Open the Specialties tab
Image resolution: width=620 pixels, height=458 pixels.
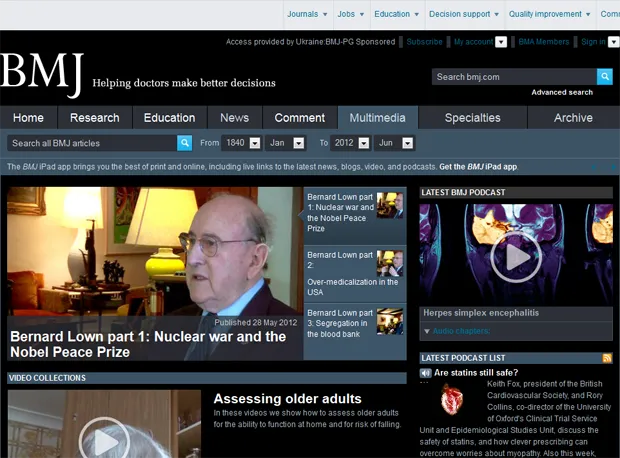[x=473, y=118]
